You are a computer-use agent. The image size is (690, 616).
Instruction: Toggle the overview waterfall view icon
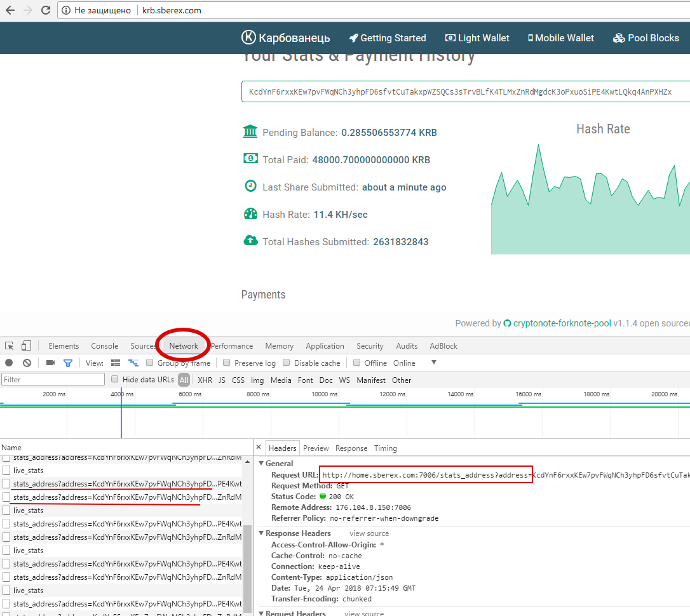coord(133,363)
